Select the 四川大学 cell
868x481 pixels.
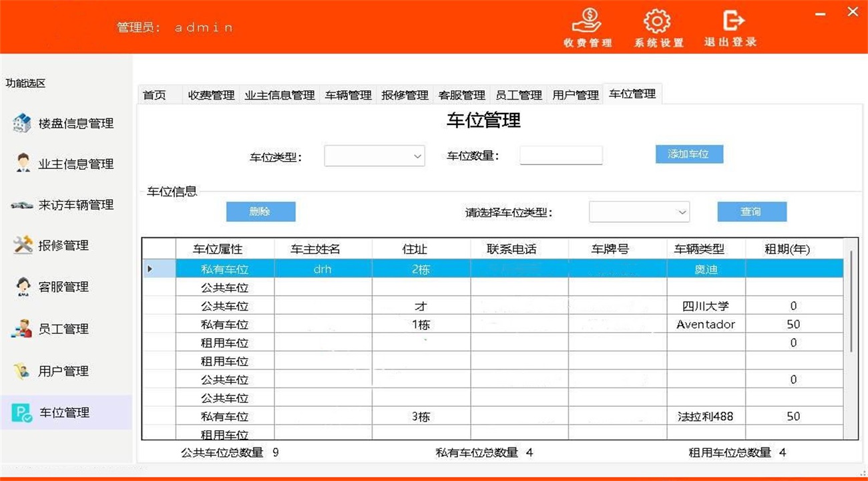[x=706, y=306]
